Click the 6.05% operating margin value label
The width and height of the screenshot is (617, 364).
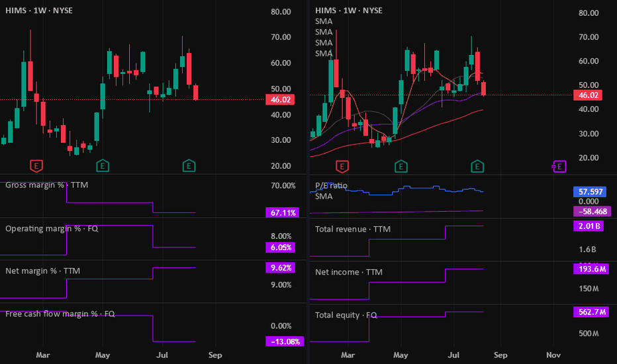click(281, 248)
